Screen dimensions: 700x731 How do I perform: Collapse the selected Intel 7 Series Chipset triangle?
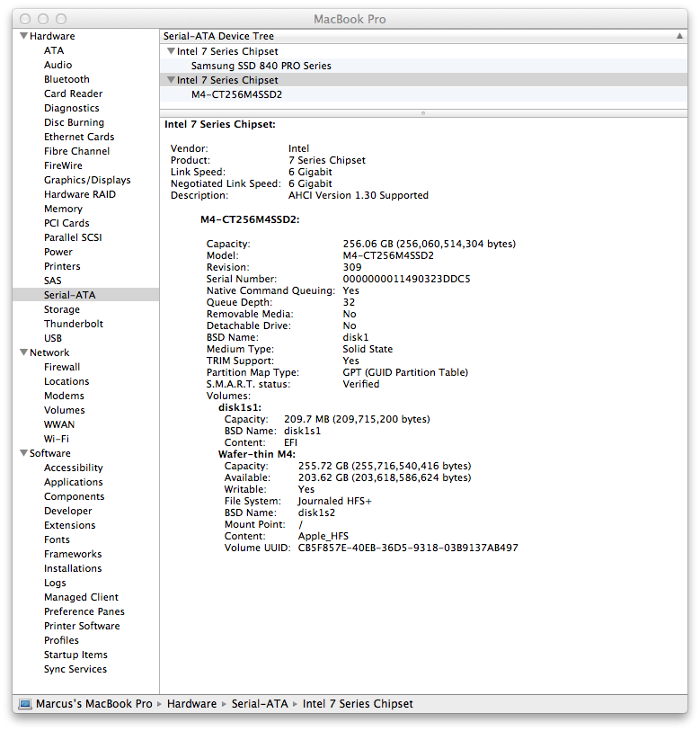pyautogui.click(x=171, y=80)
